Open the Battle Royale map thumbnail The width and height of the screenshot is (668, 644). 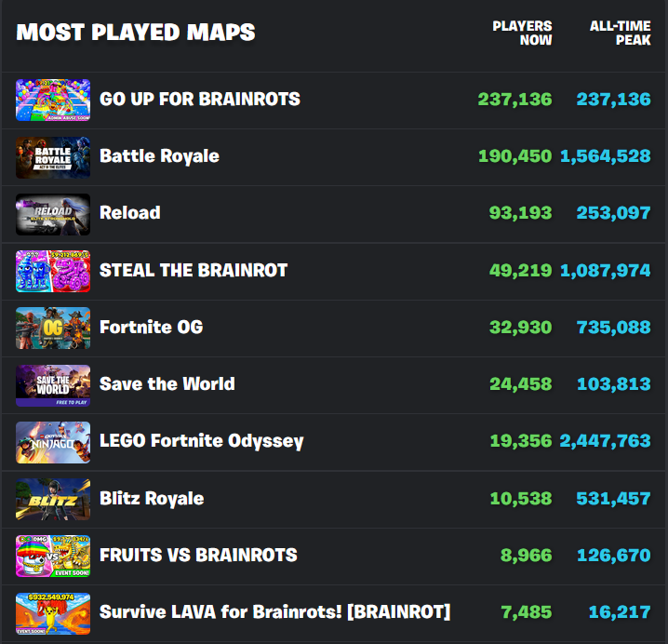click(53, 157)
